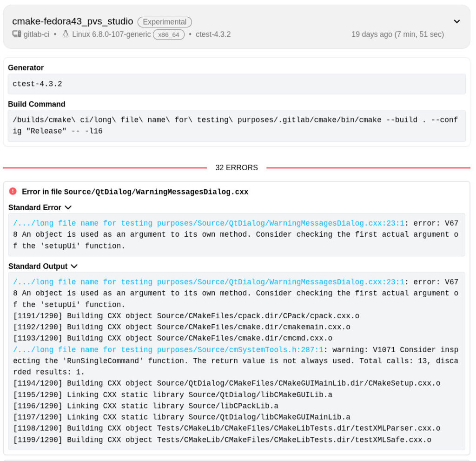Click the Experimental badge
The width and height of the screenshot is (476, 461).
(165, 22)
